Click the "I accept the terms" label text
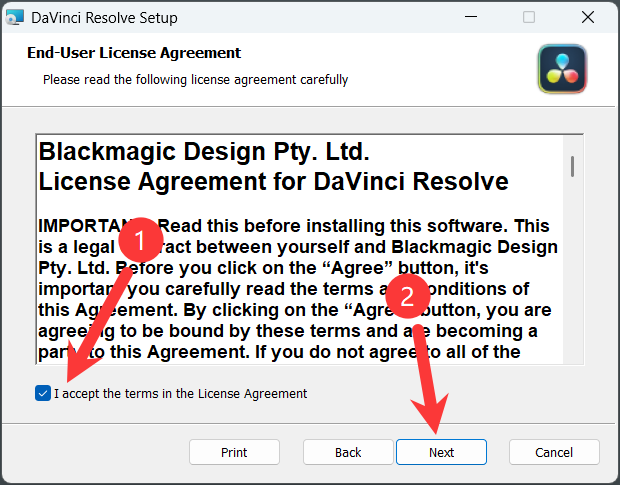This screenshot has height=485, width=620. (x=180, y=394)
